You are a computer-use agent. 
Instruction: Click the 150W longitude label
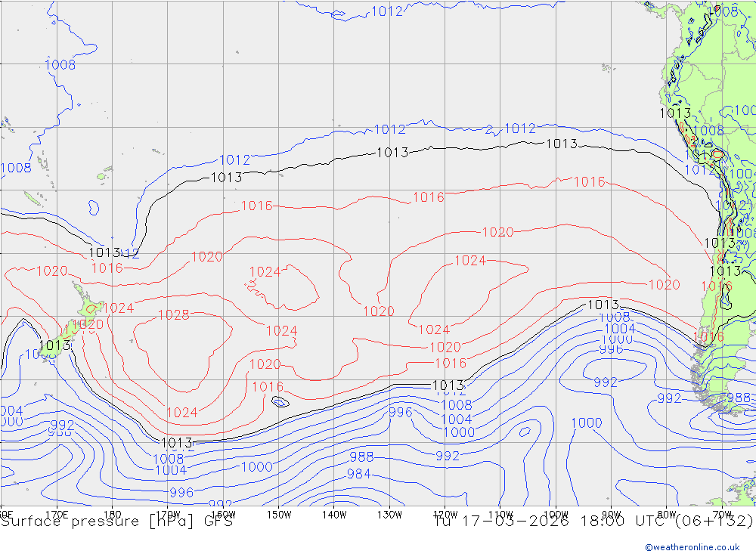tap(279, 515)
